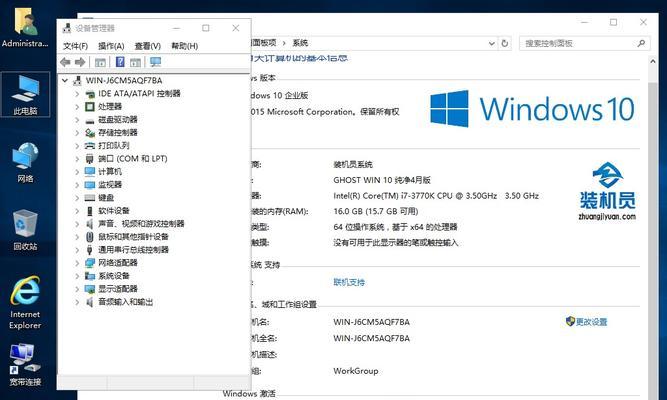Select the 系统设备 system devices icon
This screenshot has height=400, width=667.
(90, 276)
